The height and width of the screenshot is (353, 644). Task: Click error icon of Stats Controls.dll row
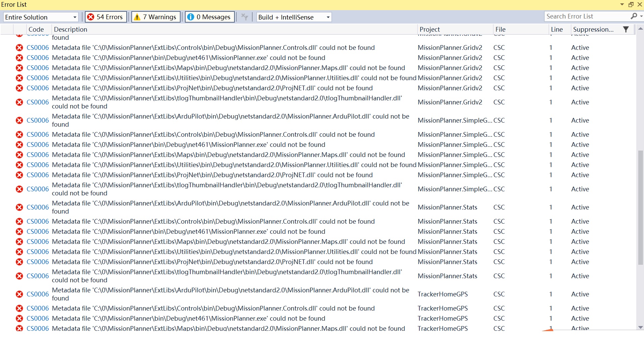coord(20,221)
